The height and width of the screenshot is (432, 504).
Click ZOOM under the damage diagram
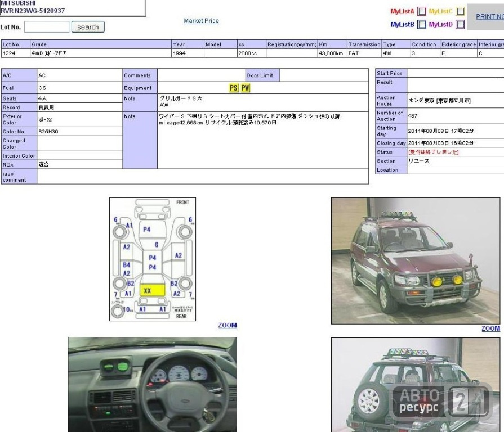[x=228, y=325]
